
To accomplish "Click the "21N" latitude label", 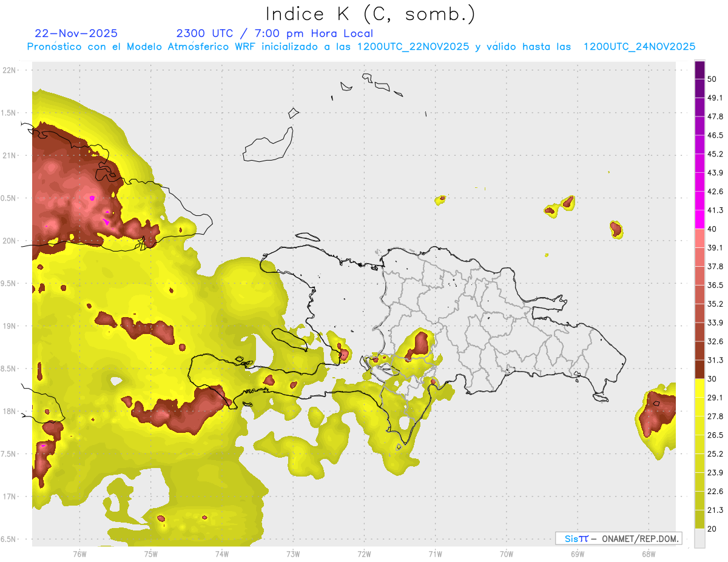I will (9, 155).
